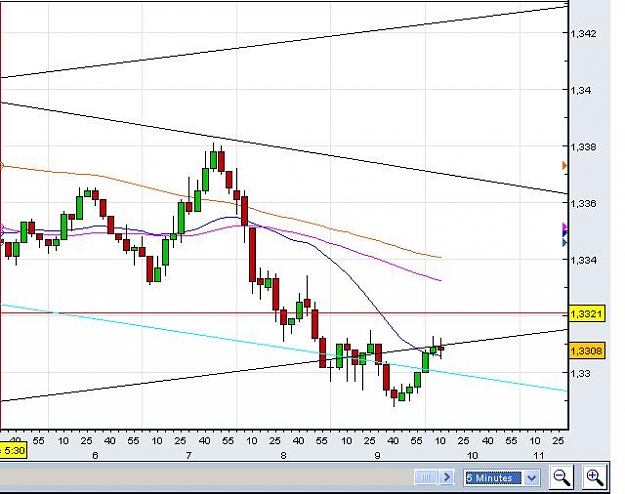
Task: Click the 1,342 price axis value
Action: coord(584,33)
